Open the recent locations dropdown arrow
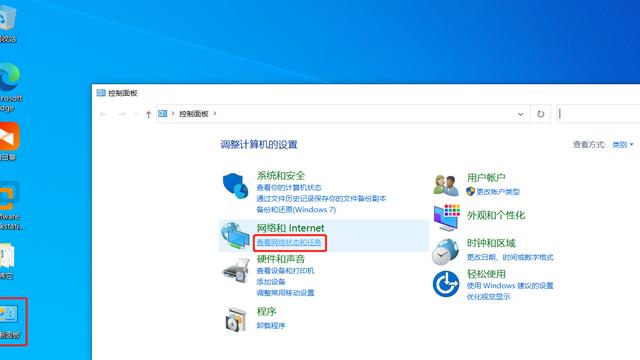 pos(136,114)
